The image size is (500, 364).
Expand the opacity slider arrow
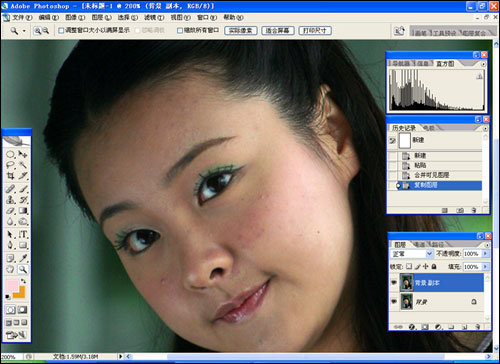point(485,254)
